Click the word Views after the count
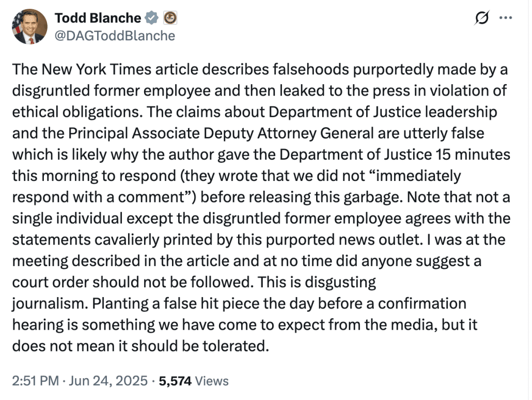 click(x=212, y=381)
